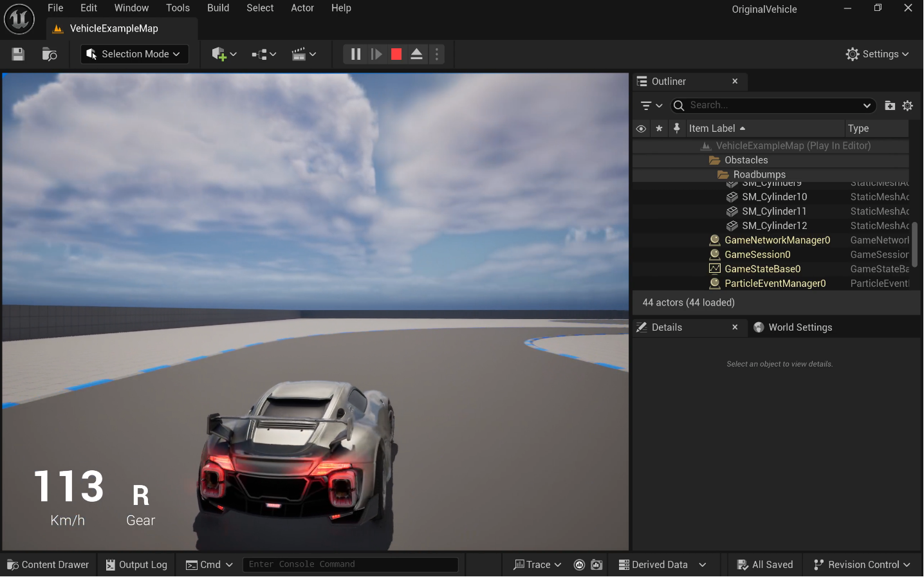Open the Content Drawer
The image size is (924, 577).
pos(48,565)
